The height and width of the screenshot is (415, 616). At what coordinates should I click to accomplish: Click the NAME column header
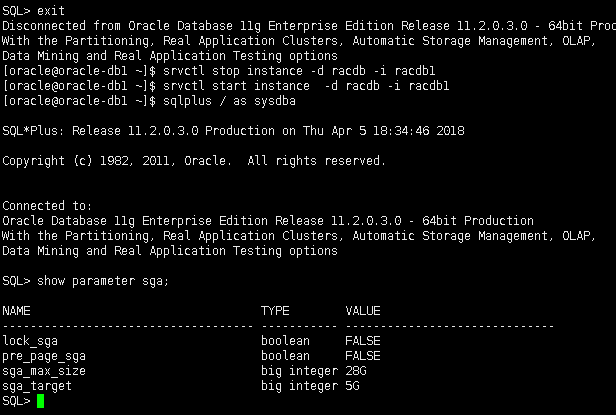click(x=17, y=311)
